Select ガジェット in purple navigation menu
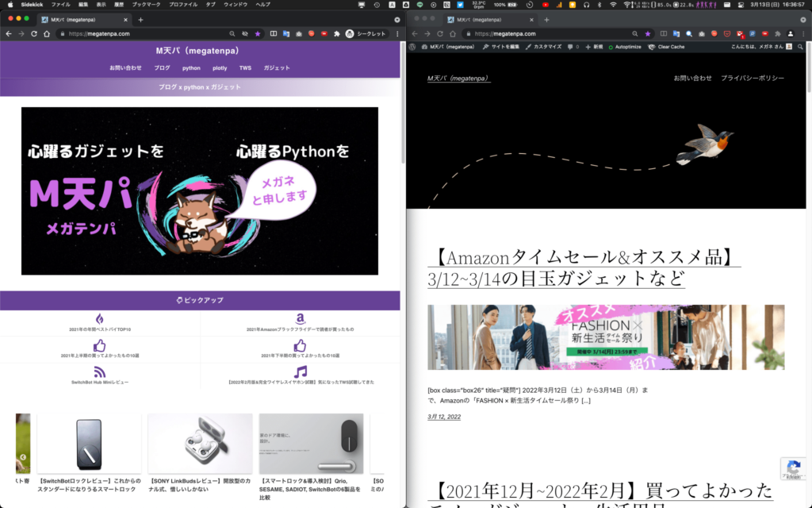The width and height of the screenshot is (812, 508). pyautogui.click(x=277, y=68)
